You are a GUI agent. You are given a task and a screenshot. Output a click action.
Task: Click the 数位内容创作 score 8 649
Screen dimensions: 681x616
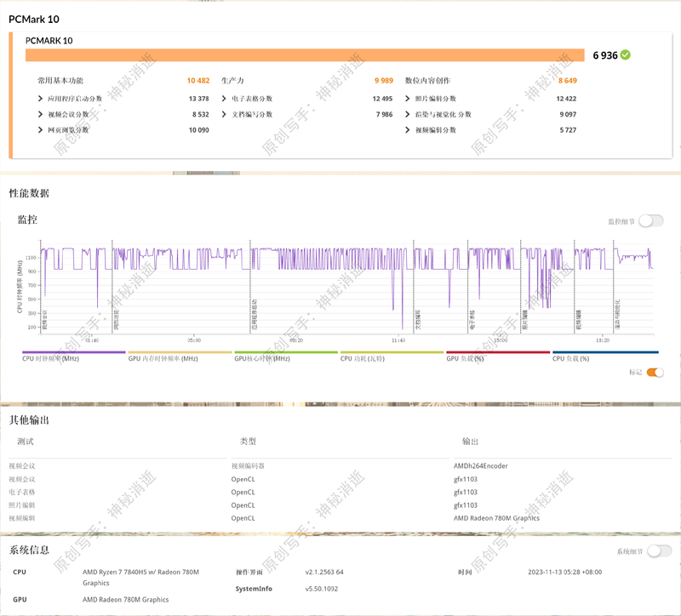pyautogui.click(x=568, y=80)
